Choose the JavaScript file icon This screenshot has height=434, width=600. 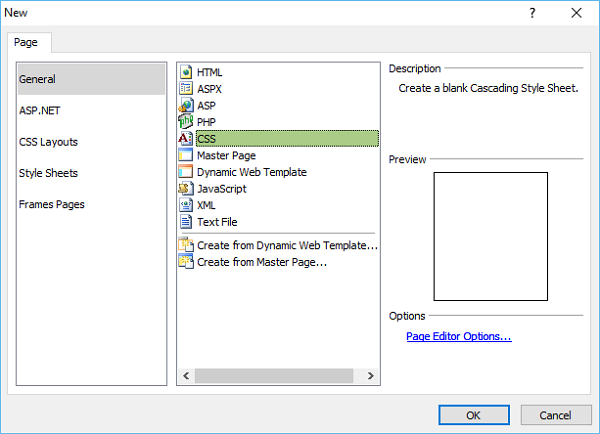(186, 188)
